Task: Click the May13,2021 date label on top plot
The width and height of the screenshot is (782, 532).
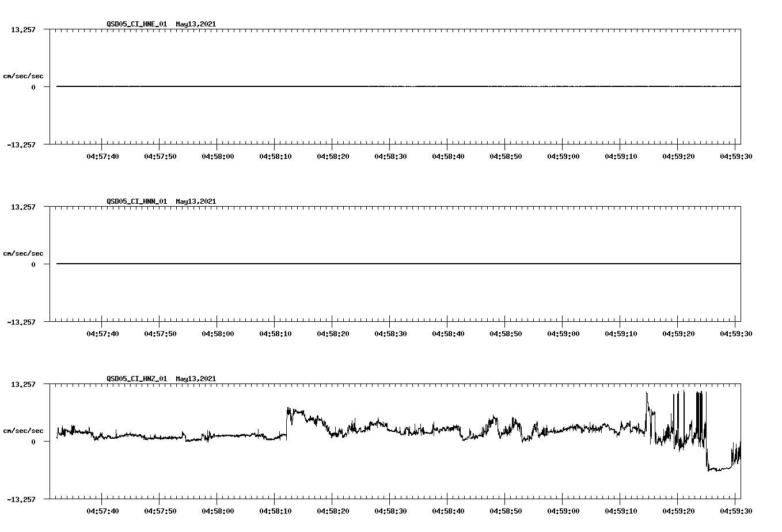Action: [196, 24]
